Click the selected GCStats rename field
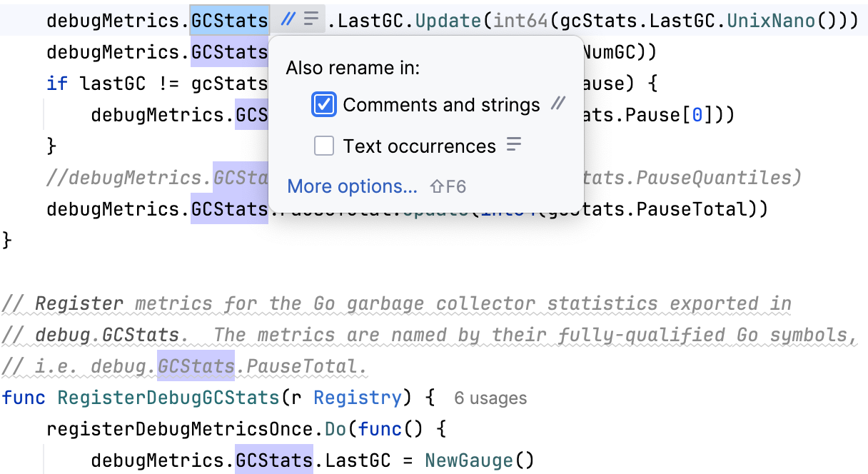The image size is (868, 474). [229, 21]
